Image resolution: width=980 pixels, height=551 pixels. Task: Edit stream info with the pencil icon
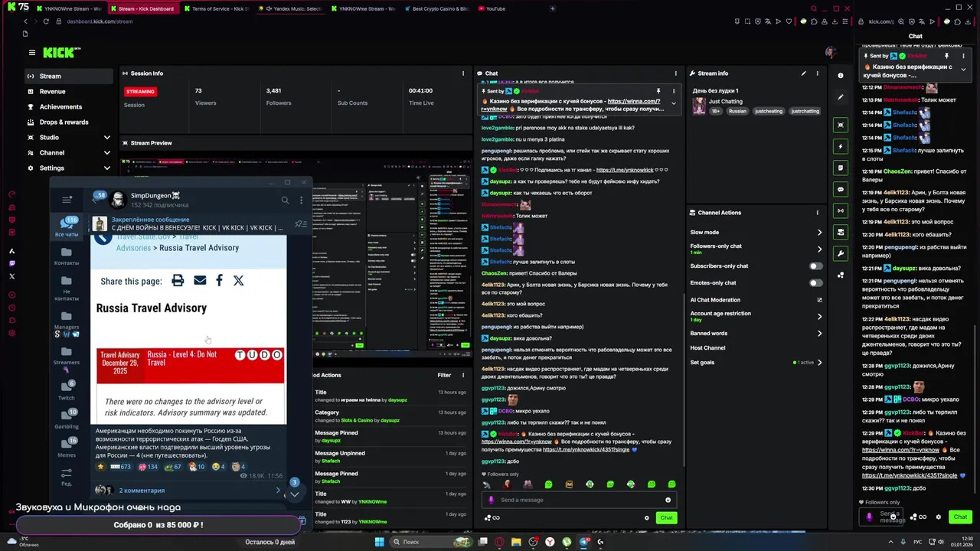pos(803,73)
